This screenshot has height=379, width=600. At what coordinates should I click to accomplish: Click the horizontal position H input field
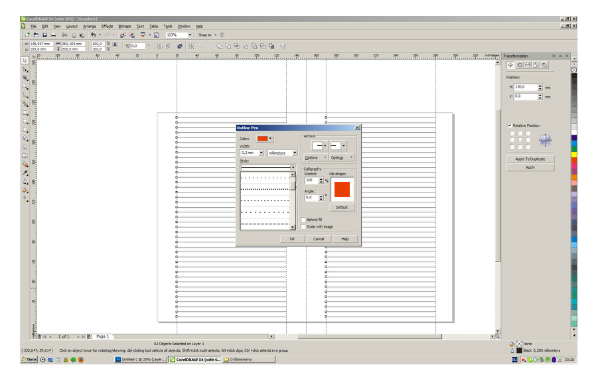tap(526, 87)
